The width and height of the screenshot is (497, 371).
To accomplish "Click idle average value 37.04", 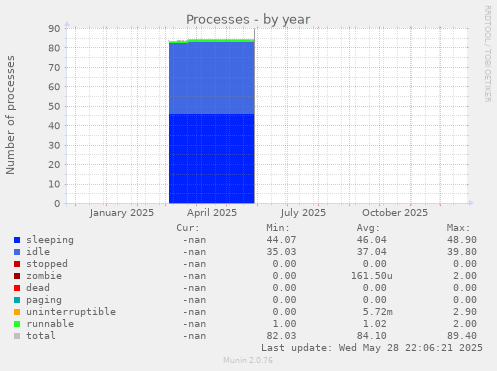I will click(372, 252).
